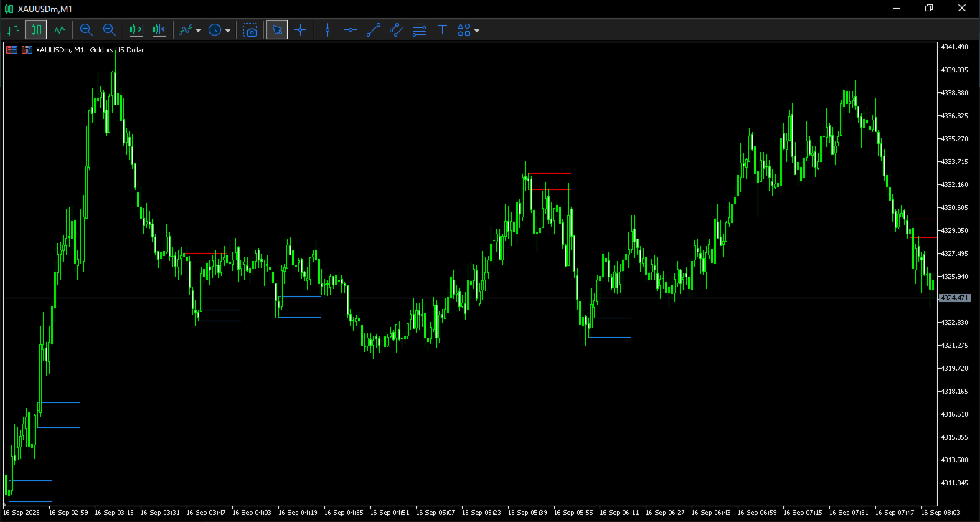Screen dimensions: 980x522
Task: Open the timeframe period dropdown
Action: [x=220, y=30]
